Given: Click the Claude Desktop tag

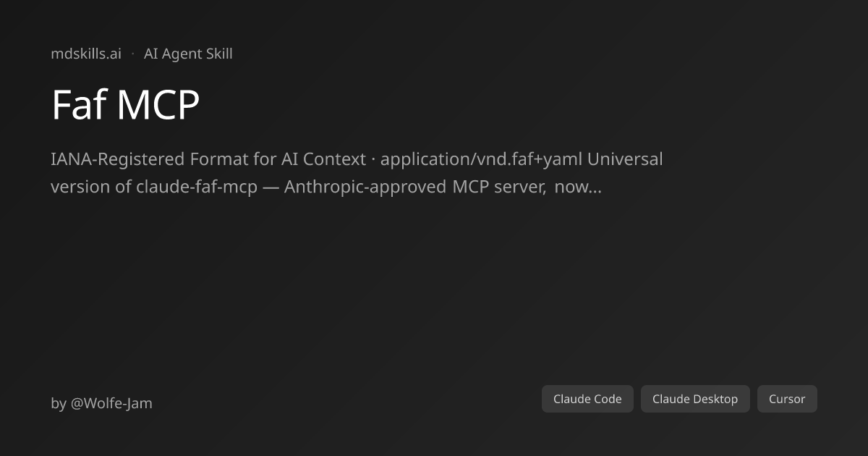Looking at the screenshot, I should [x=695, y=399].
